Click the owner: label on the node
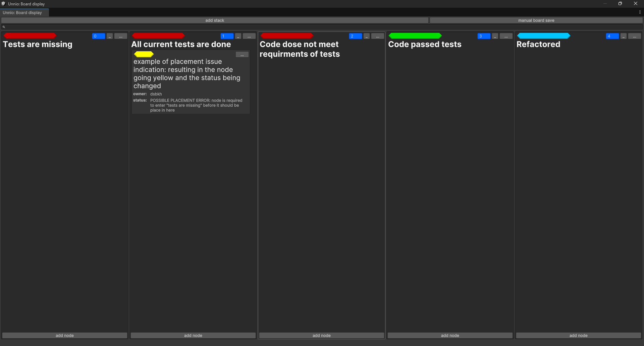 pos(140,94)
